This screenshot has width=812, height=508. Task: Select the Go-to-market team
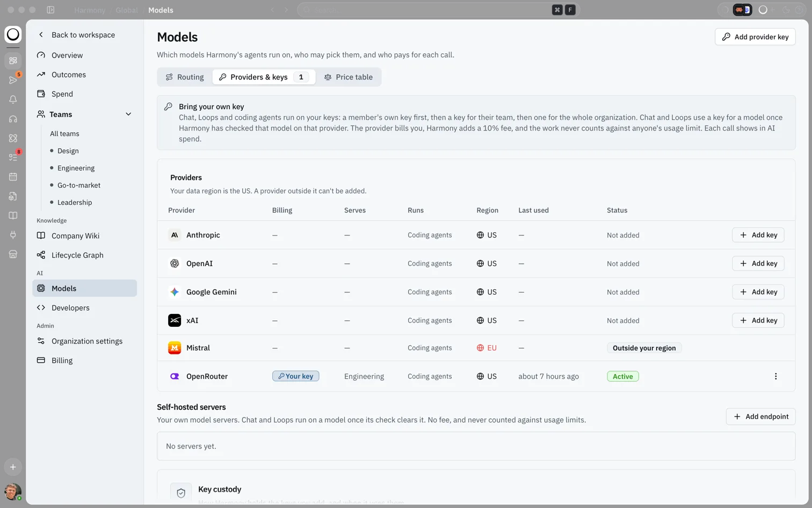(x=79, y=185)
